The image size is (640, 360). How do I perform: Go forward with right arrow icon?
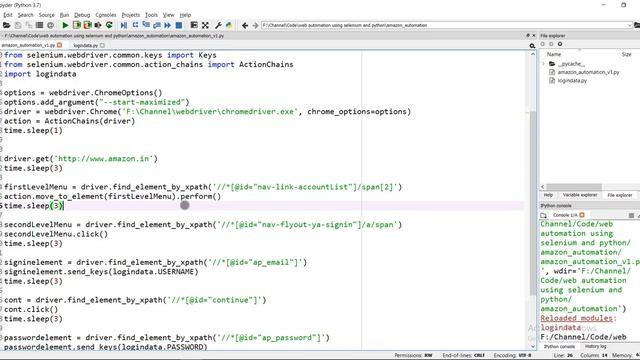pos(256,25)
